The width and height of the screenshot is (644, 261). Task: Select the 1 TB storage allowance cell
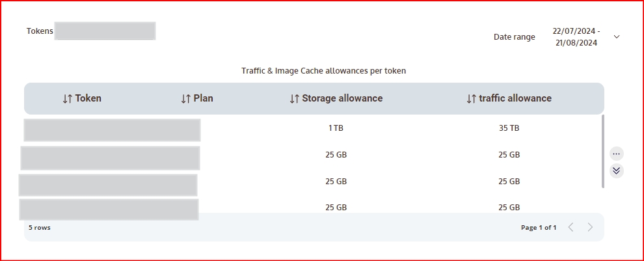pyautogui.click(x=336, y=128)
